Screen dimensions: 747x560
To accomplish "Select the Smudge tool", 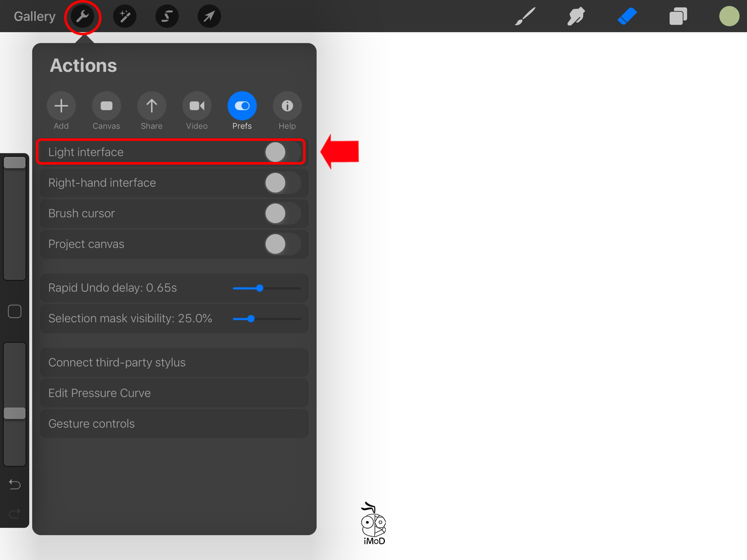I will click(x=575, y=16).
